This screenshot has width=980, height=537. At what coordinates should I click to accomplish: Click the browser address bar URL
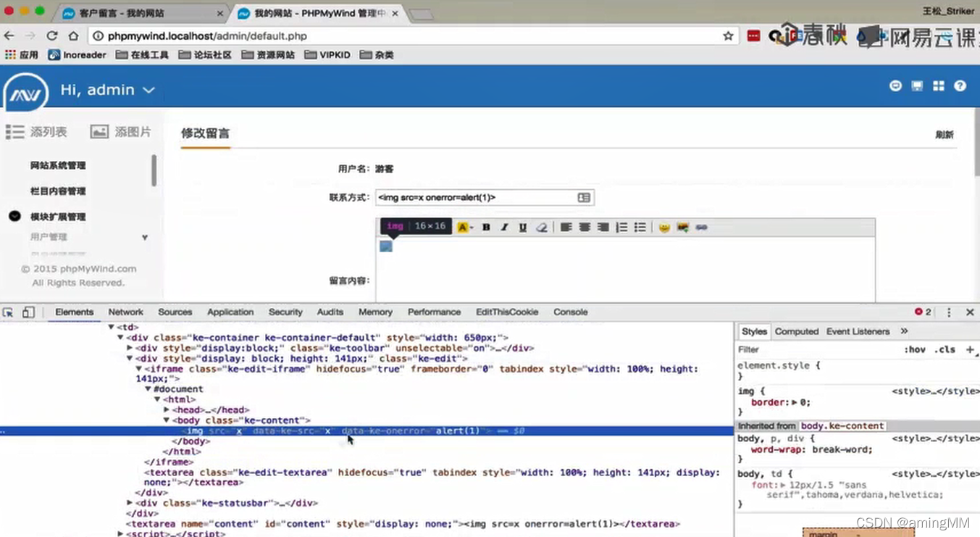pos(207,36)
